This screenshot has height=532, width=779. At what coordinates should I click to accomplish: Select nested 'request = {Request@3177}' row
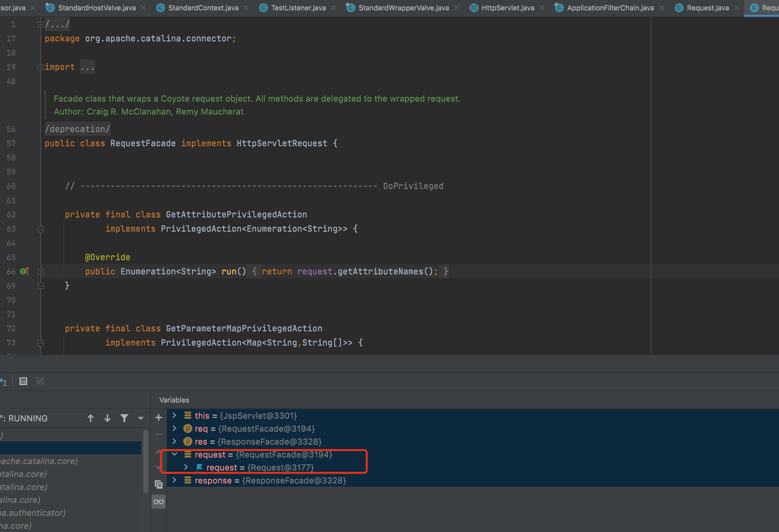tap(473, 468)
